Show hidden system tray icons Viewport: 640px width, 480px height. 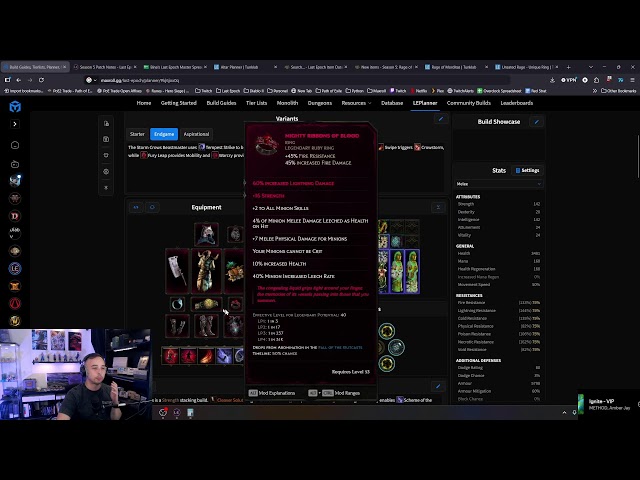[564, 413]
